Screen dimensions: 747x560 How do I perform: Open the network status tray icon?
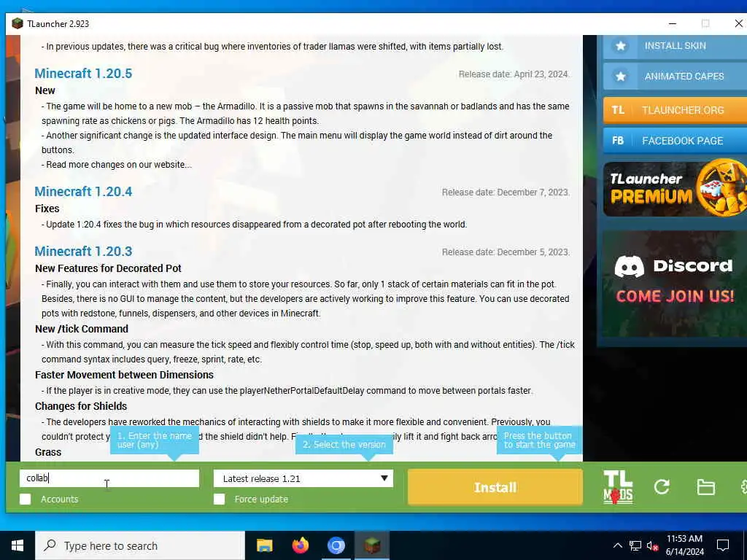(x=635, y=545)
